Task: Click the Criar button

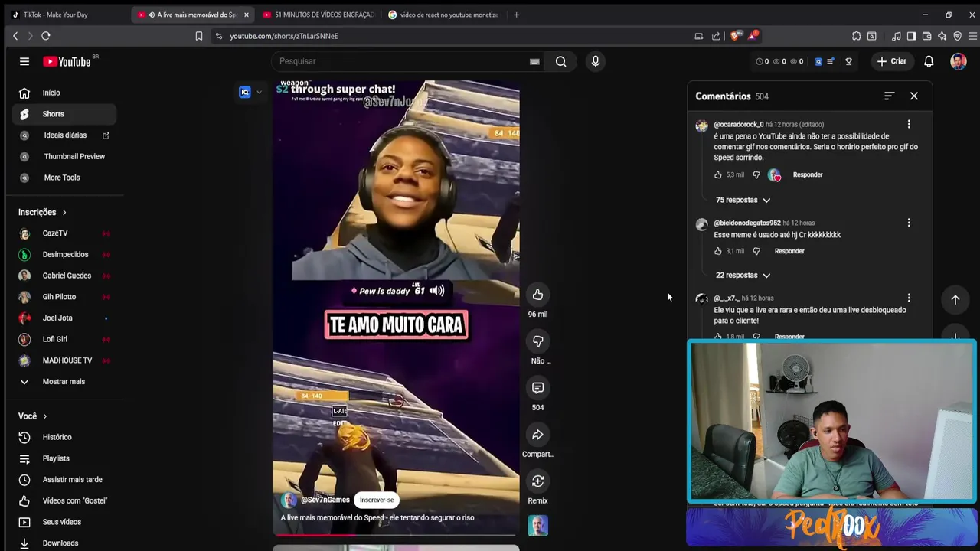Action: [x=891, y=61]
